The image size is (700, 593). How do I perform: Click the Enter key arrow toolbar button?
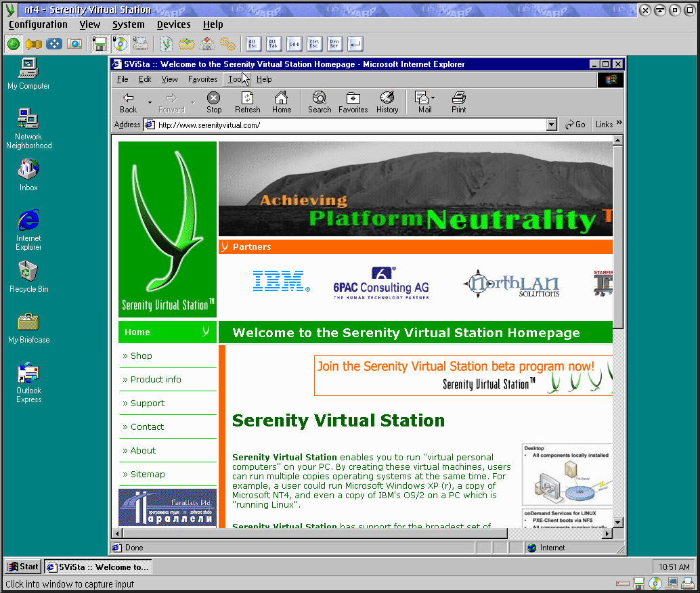355,44
